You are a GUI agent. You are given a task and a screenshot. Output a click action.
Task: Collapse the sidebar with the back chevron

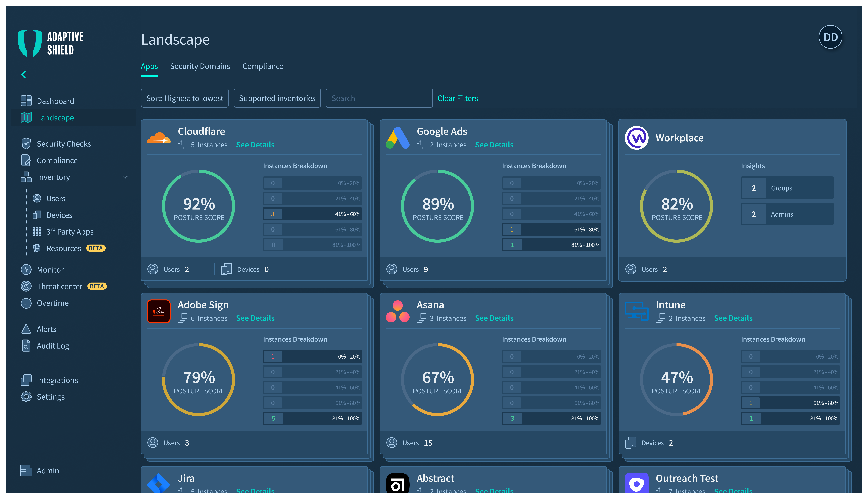point(23,75)
